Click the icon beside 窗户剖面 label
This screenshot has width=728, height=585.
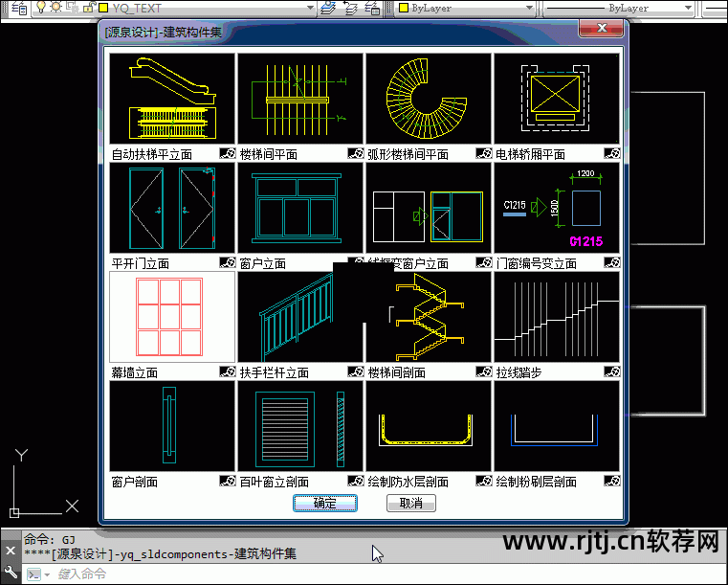click(x=228, y=481)
